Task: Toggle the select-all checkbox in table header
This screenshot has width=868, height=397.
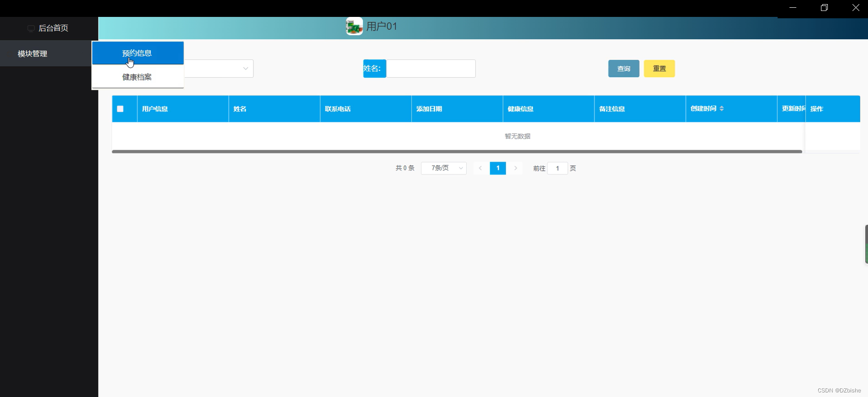Action: pyautogui.click(x=120, y=109)
